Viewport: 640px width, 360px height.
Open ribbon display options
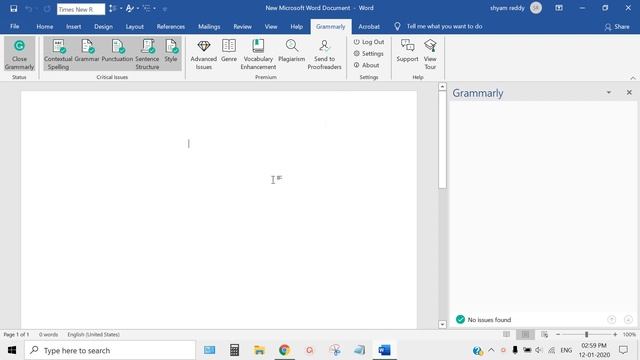(559, 8)
